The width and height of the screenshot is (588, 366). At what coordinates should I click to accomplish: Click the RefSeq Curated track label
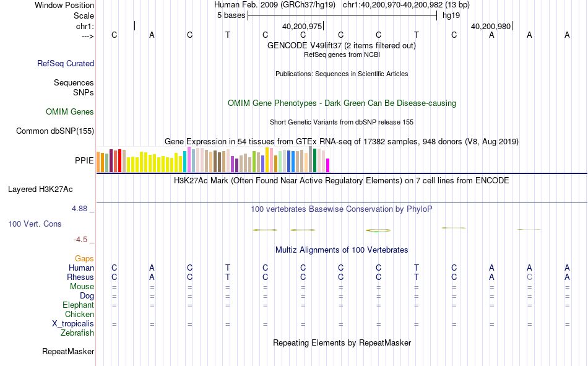pyautogui.click(x=65, y=63)
